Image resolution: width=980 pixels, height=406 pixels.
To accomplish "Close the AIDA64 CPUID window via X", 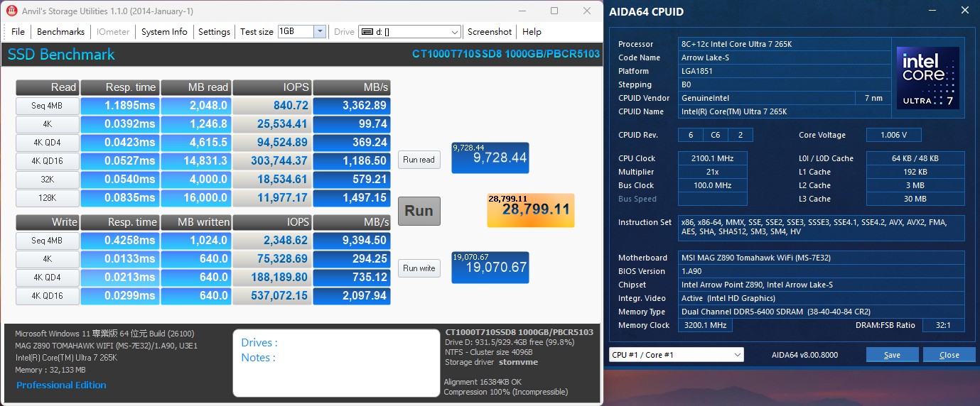I will (x=964, y=11).
